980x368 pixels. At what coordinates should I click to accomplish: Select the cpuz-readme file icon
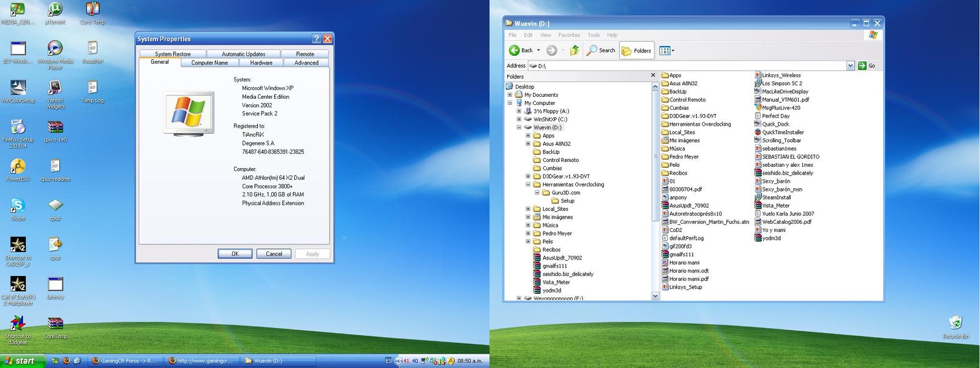tap(55, 170)
